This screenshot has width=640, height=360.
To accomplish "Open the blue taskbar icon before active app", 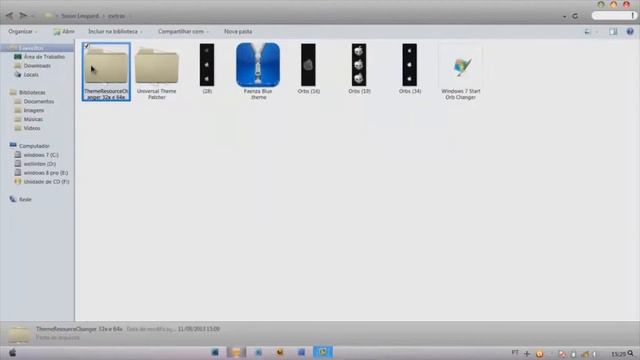I will 301,352.
